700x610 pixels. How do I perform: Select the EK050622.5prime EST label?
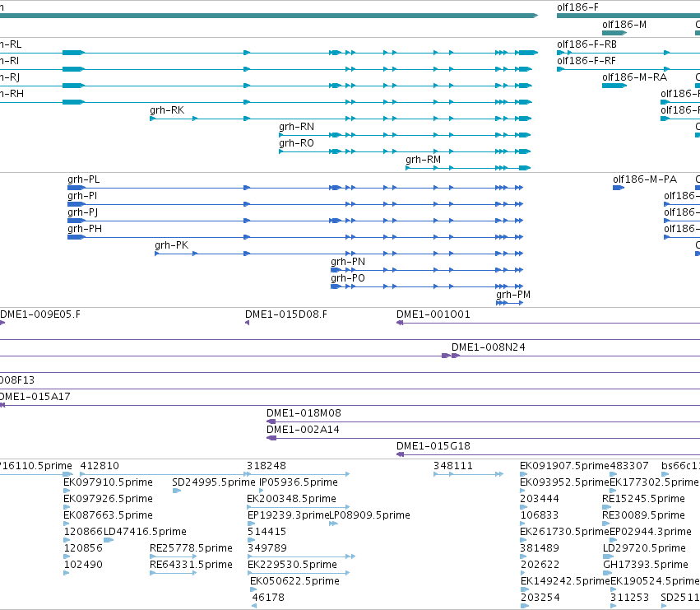pos(294,581)
